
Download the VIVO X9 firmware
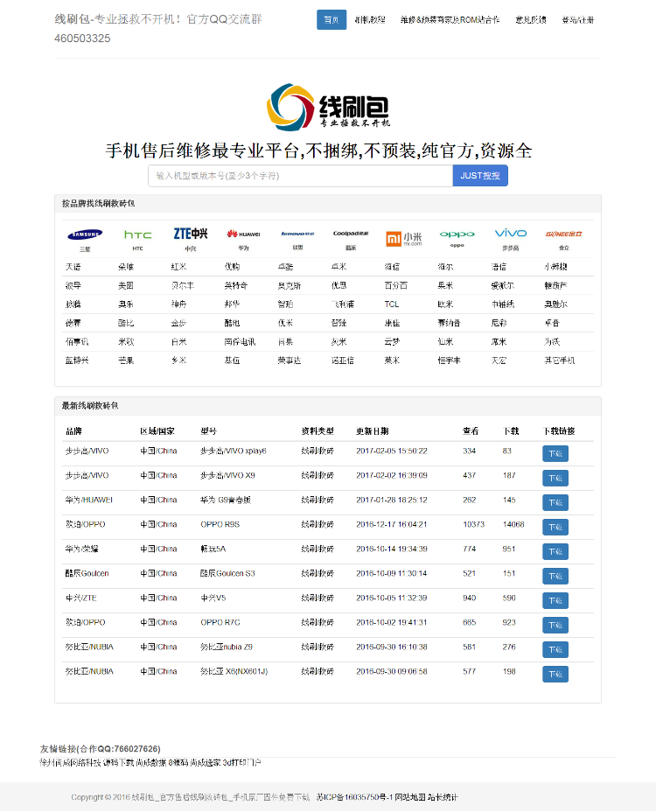click(x=555, y=478)
